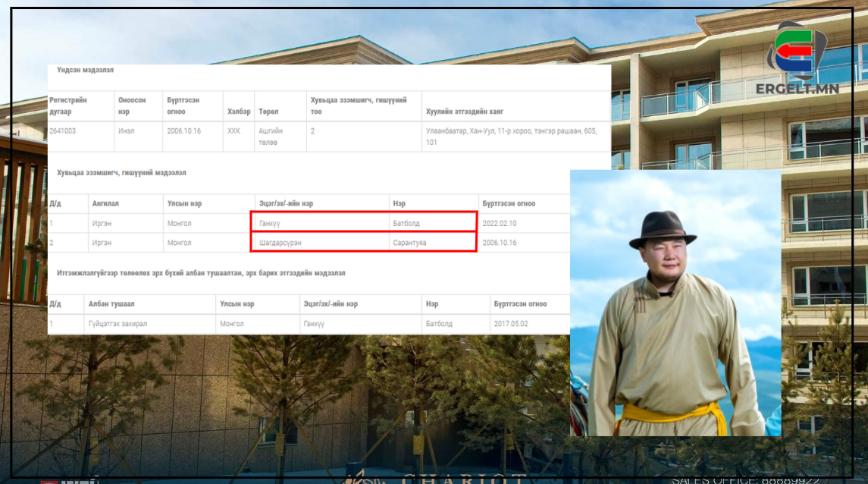Click the 'Сарантуяа' name cell
This screenshot has height=484, width=868.
[x=409, y=243]
